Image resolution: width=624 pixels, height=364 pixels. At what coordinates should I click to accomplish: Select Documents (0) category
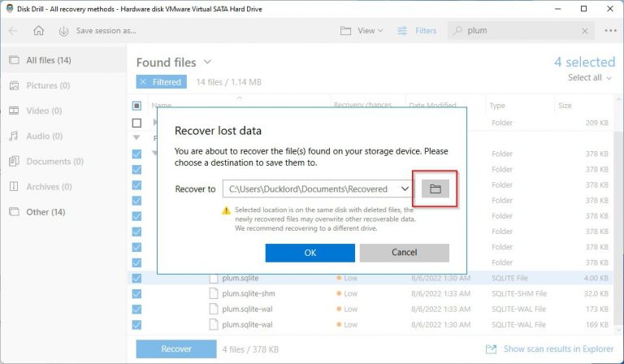(x=63, y=162)
